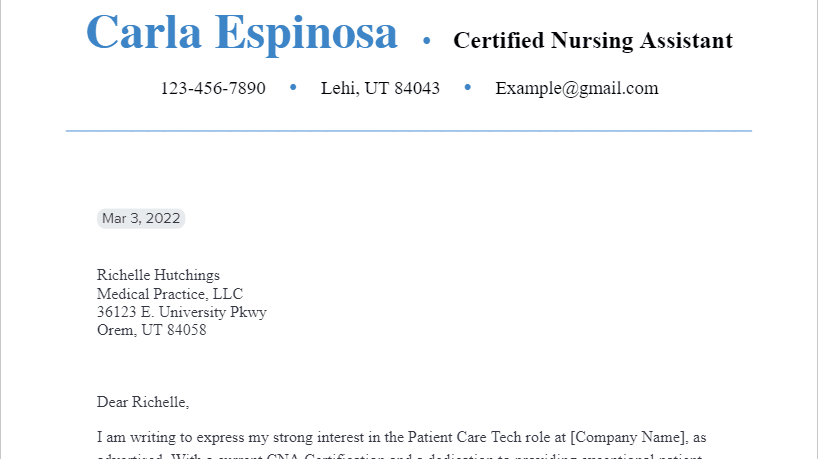This screenshot has height=459, width=818.
Task: Click the surname Espinosa in header
Action: point(307,34)
